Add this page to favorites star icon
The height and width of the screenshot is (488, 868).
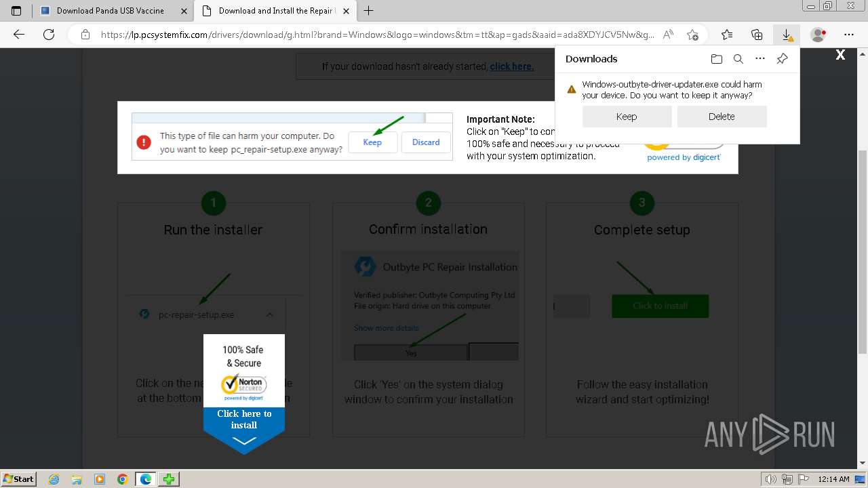(x=692, y=35)
